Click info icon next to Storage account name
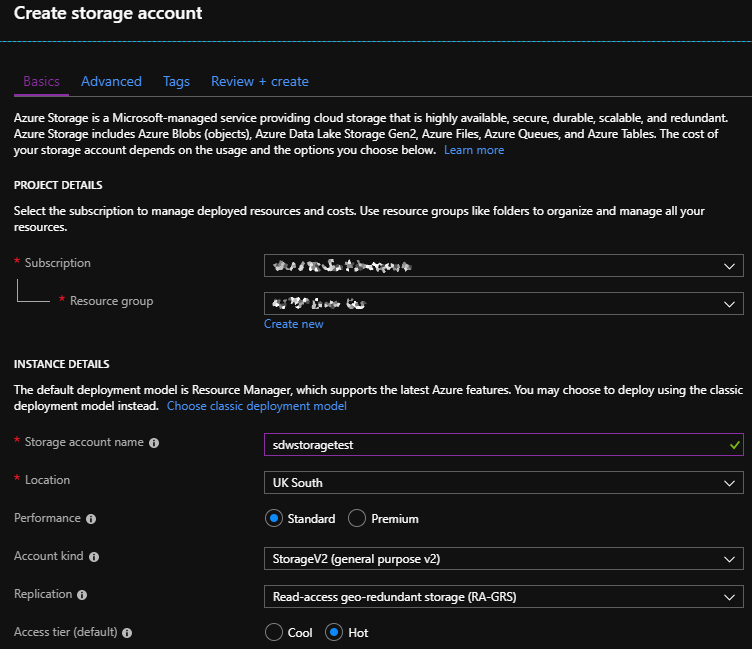Screen dimensions: 752x649 tap(154, 442)
